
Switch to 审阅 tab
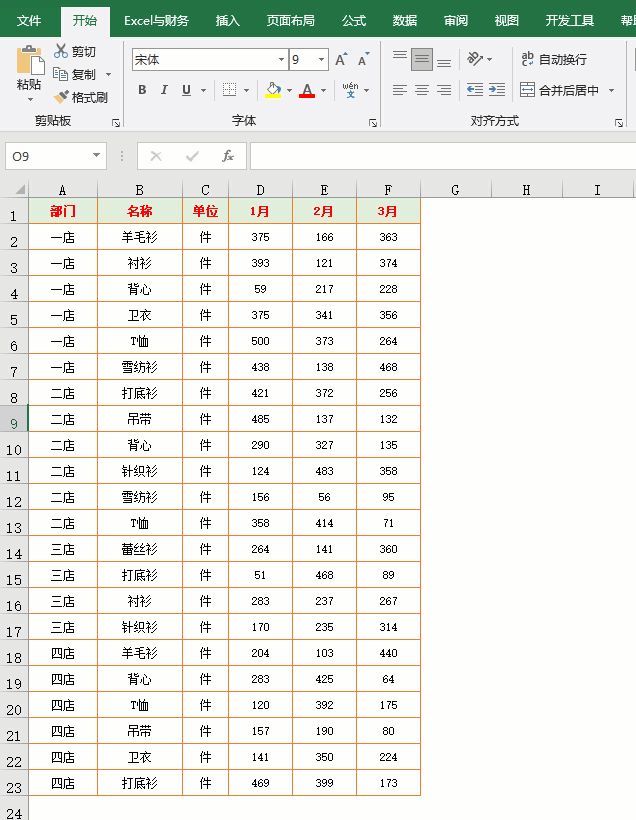click(x=456, y=20)
